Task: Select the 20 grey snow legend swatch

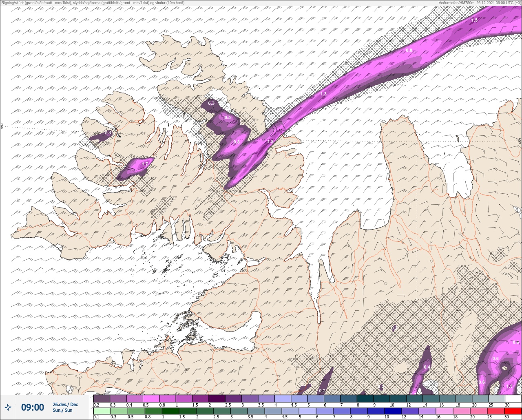Action: click(480, 398)
